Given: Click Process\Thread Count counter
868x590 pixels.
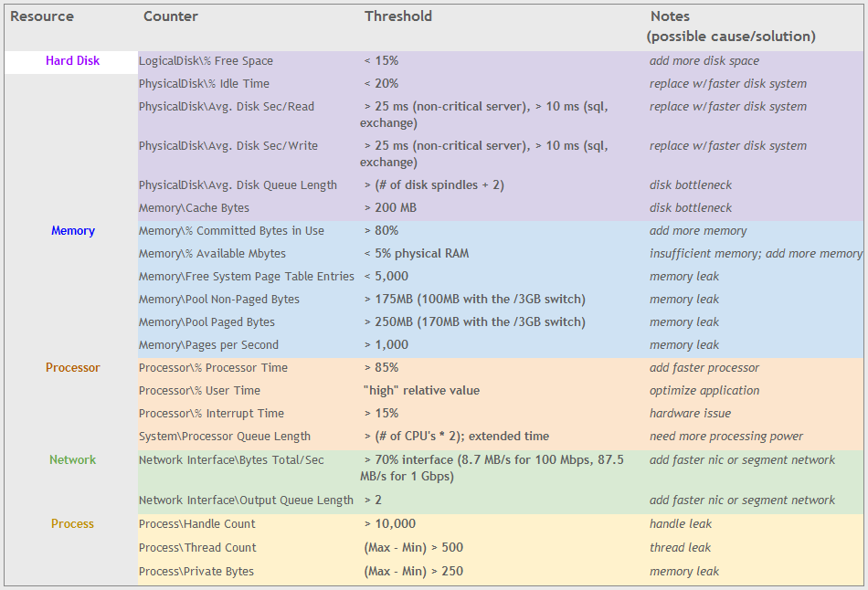Looking at the screenshot, I should coord(197,547).
